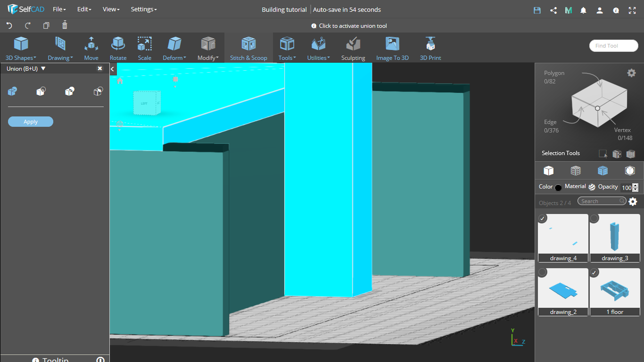This screenshot has height=362, width=644.
Task: Click the Tooltip info button
Action: [x=35, y=360]
